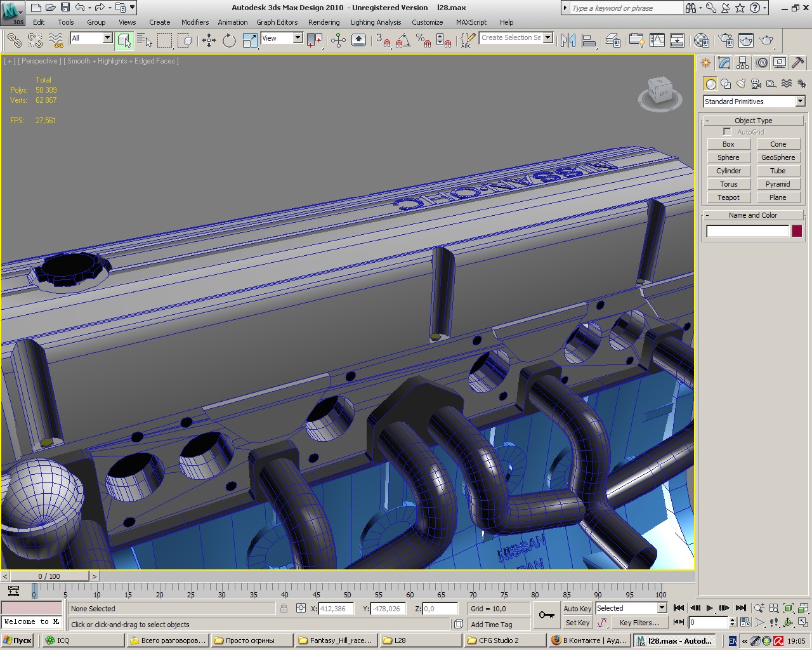The height and width of the screenshot is (650, 812).
Task: Select the Cameras category icon
Action: [756, 84]
